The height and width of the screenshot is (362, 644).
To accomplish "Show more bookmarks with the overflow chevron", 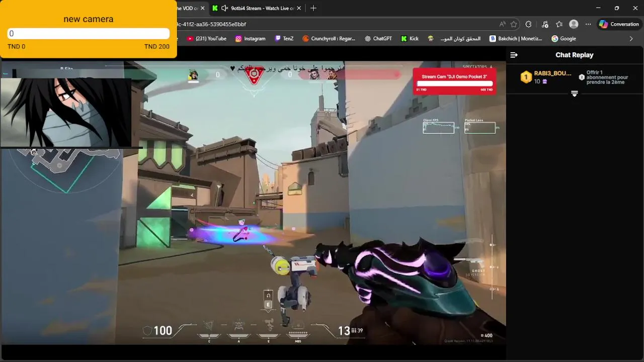I will point(631,38).
